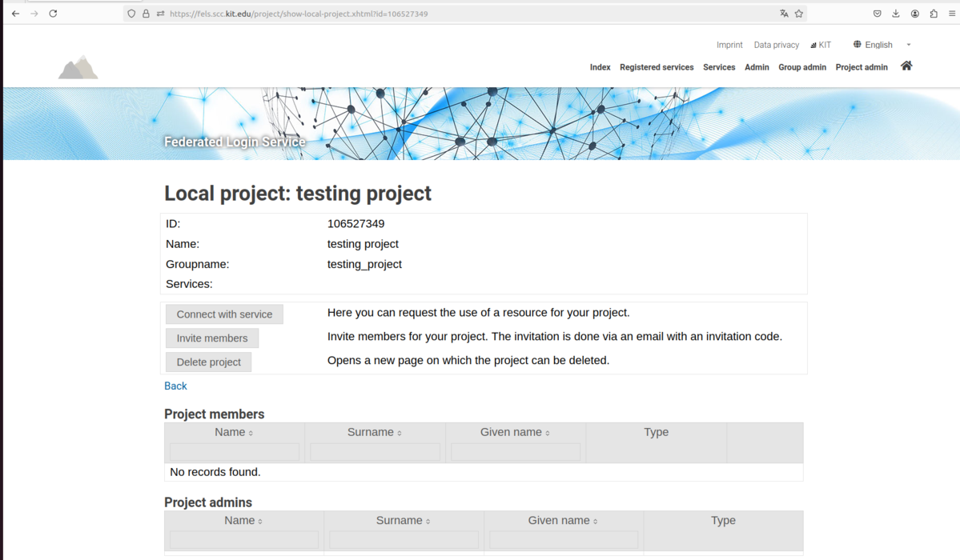Screen dimensions: 960x560
Task: Focus the members Given name filter field
Action: (x=516, y=452)
